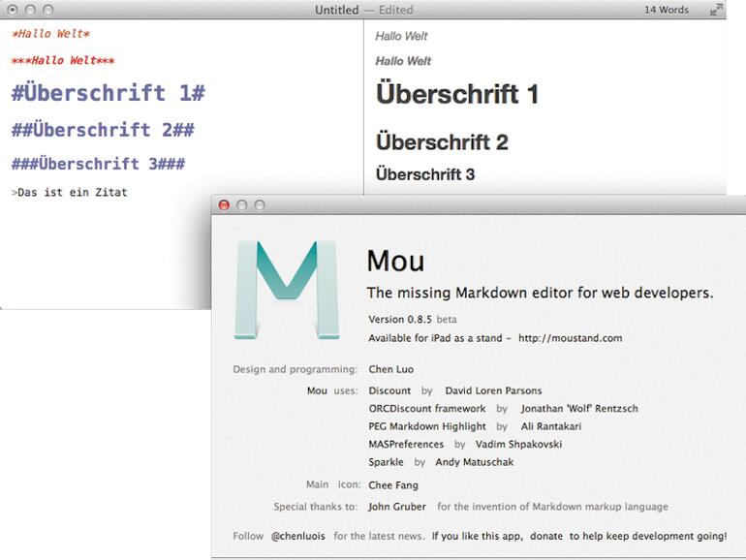Click the bold italic Hallo Welt in preview
The width and height of the screenshot is (746, 560).
(403, 61)
